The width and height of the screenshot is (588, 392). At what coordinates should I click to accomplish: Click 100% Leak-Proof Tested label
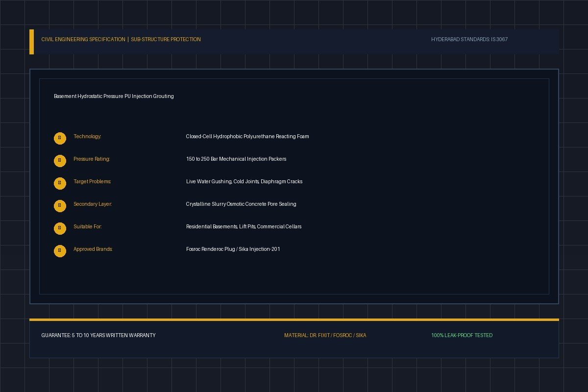(x=462, y=336)
